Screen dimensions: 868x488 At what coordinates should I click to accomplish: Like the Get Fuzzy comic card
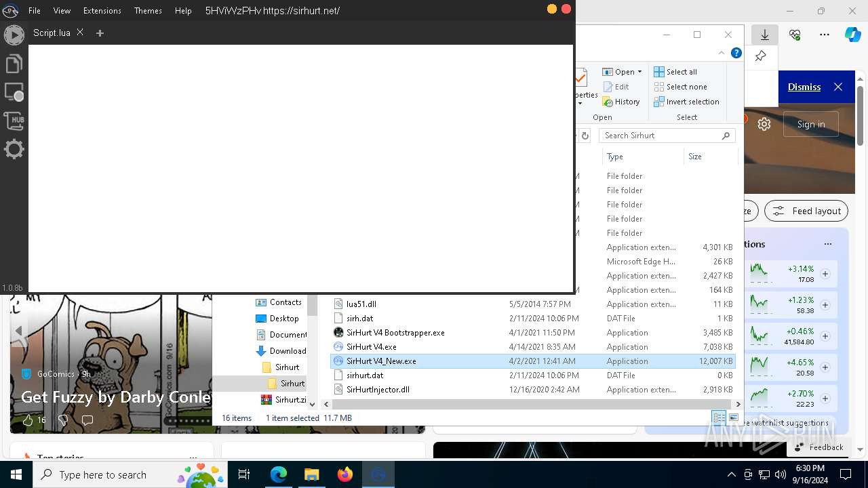(x=28, y=420)
